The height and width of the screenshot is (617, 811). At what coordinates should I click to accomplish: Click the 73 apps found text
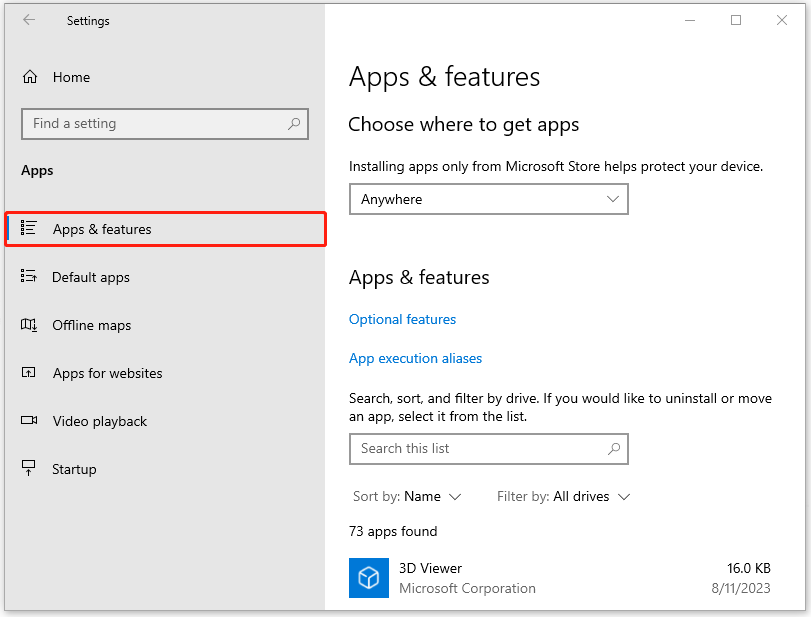click(x=393, y=531)
